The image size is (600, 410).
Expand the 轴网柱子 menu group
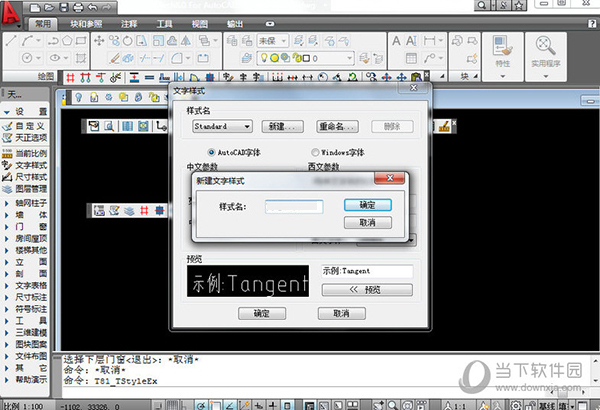tap(25, 203)
